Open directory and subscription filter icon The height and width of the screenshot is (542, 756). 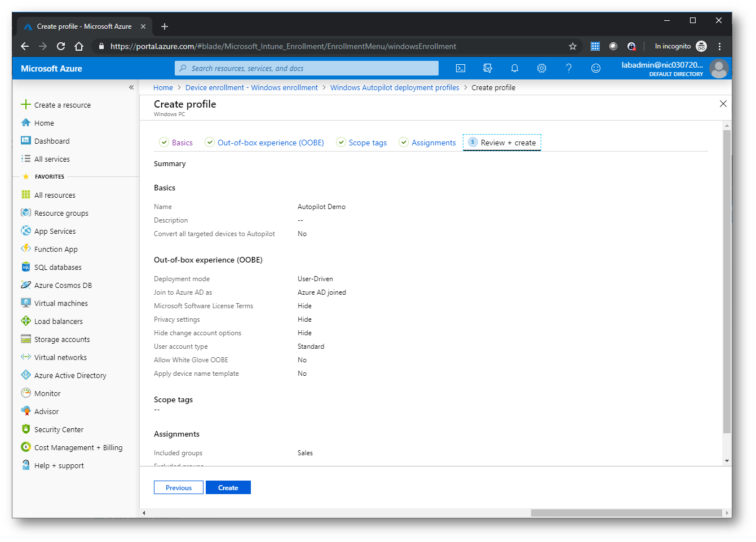click(488, 68)
